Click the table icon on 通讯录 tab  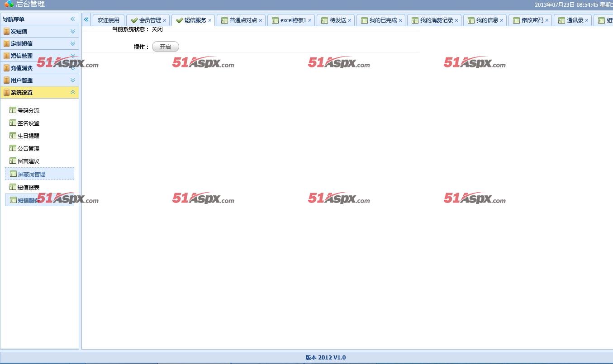[x=561, y=20]
